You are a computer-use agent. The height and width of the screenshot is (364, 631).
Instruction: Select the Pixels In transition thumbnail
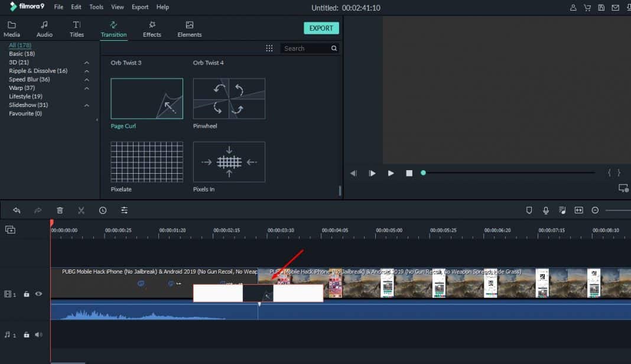click(x=229, y=162)
